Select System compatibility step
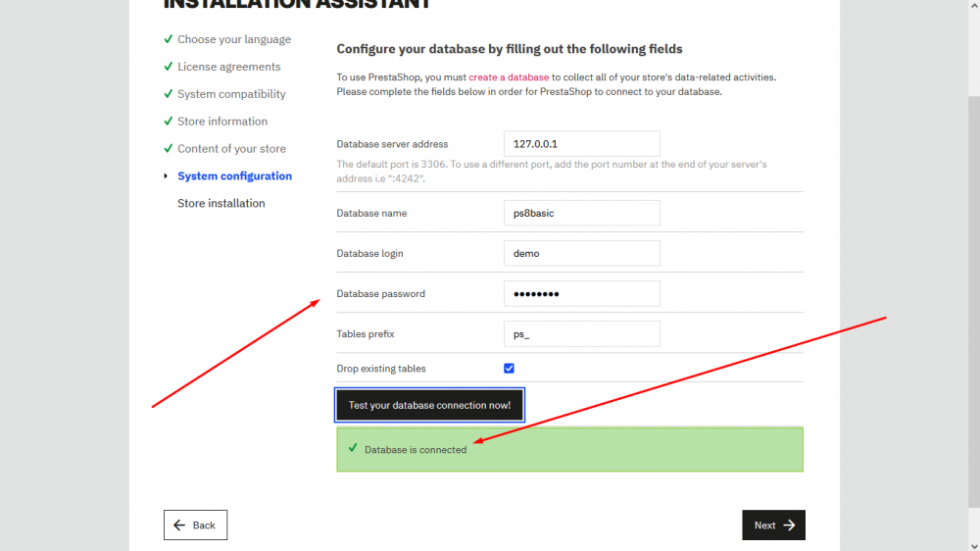Image resolution: width=980 pixels, height=551 pixels. (231, 94)
